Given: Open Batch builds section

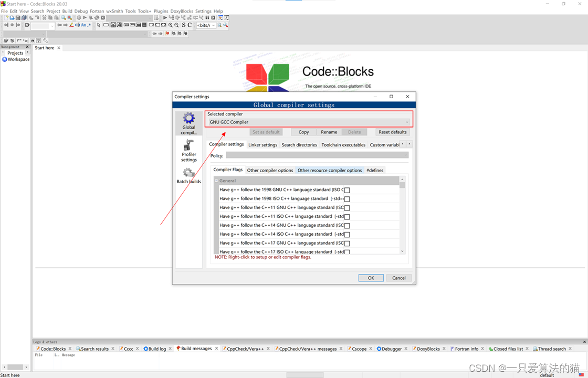Looking at the screenshot, I should click(188, 176).
